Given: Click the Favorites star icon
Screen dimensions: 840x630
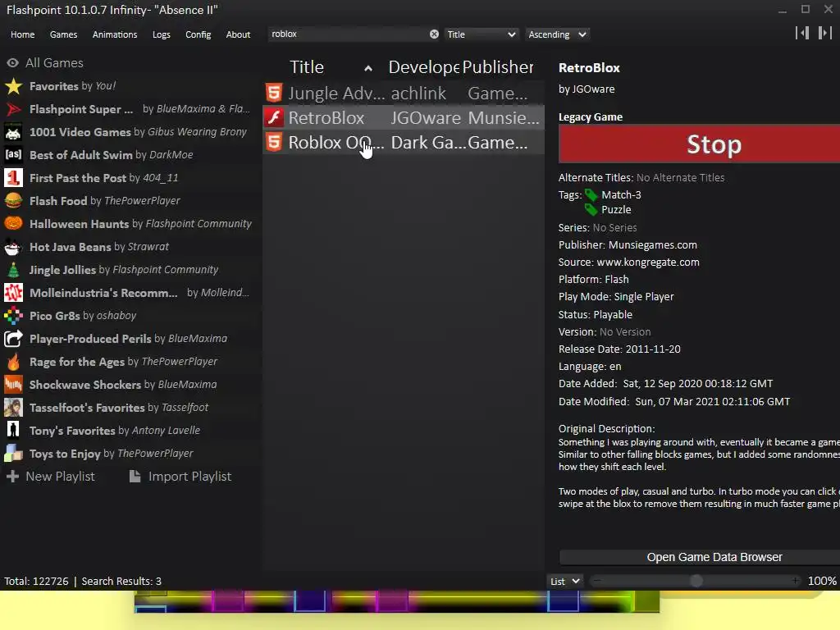Looking at the screenshot, I should click(x=13, y=86).
